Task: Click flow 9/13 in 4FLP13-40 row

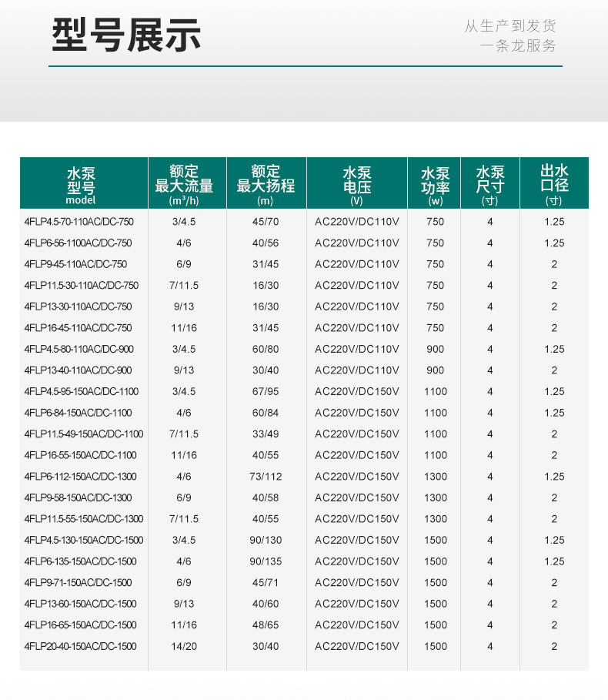Action: [x=184, y=370]
